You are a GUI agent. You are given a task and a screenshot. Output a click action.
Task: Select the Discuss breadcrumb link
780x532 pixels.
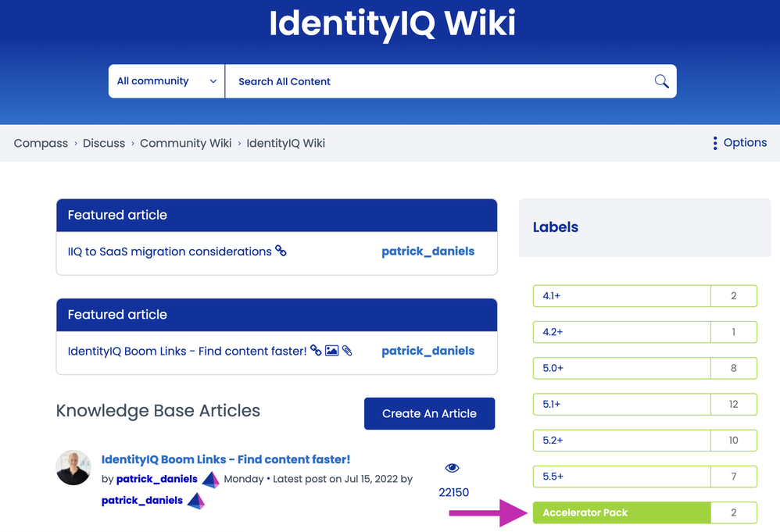104,143
